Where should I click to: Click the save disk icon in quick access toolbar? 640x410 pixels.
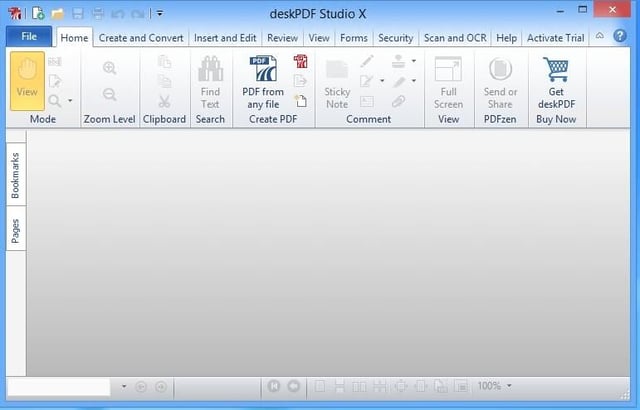click(78, 14)
